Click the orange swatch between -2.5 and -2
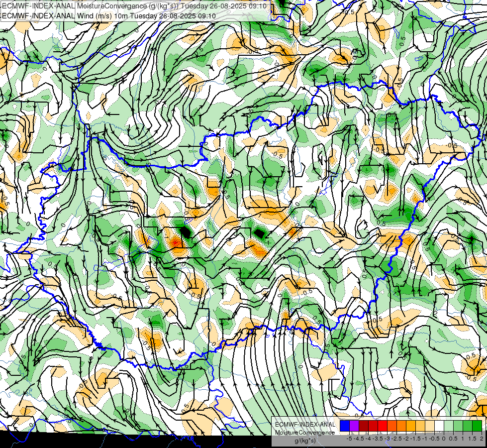The height and width of the screenshot is (448, 487). (401, 426)
